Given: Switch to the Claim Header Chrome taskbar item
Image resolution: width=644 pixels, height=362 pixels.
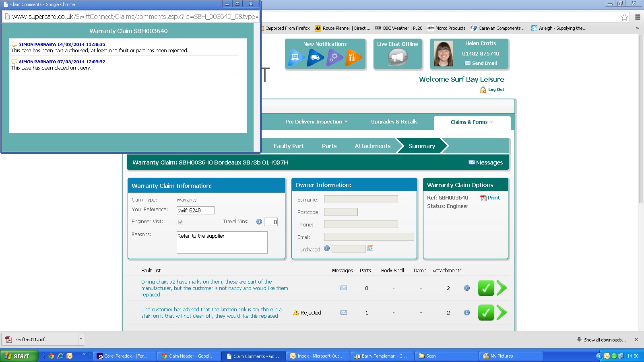Looking at the screenshot, I should click(x=189, y=356).
